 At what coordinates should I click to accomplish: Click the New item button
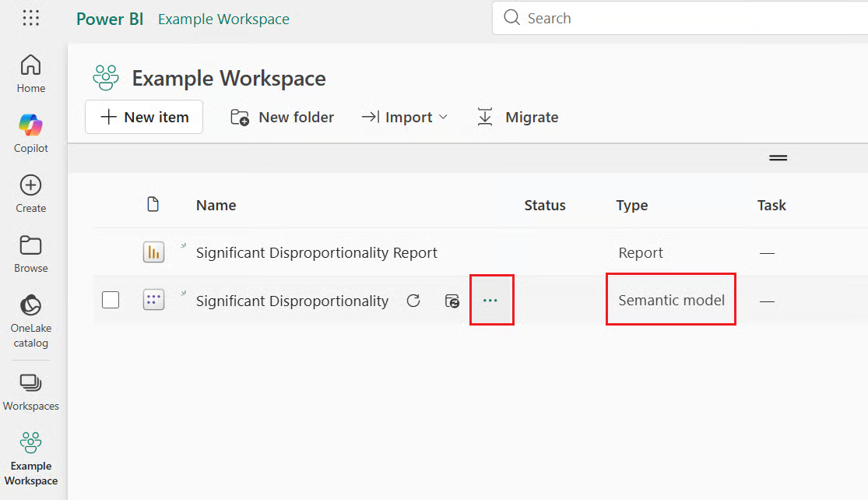pos(144,118)
